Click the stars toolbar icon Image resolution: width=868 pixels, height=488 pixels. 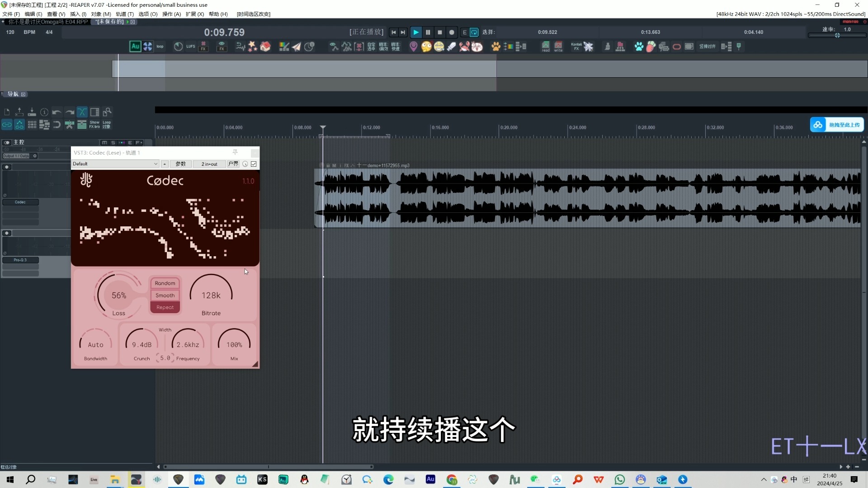[x=253, y=47]
